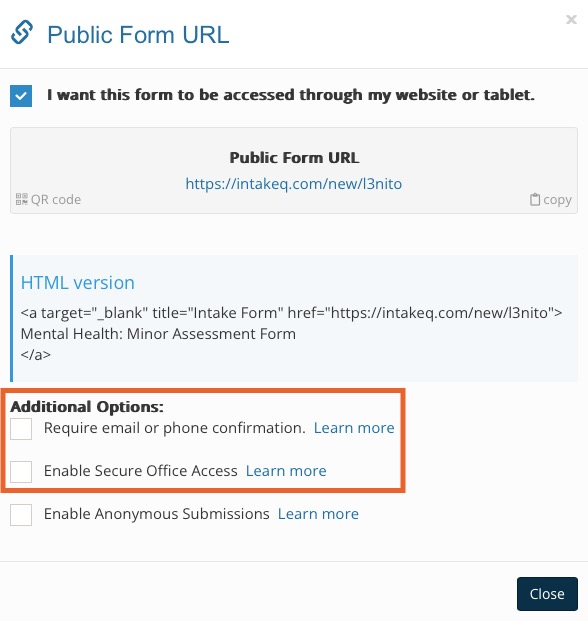Open Learn more for Secure Office Access
This screenshot has width=588, height=621.
coord(286,471)
